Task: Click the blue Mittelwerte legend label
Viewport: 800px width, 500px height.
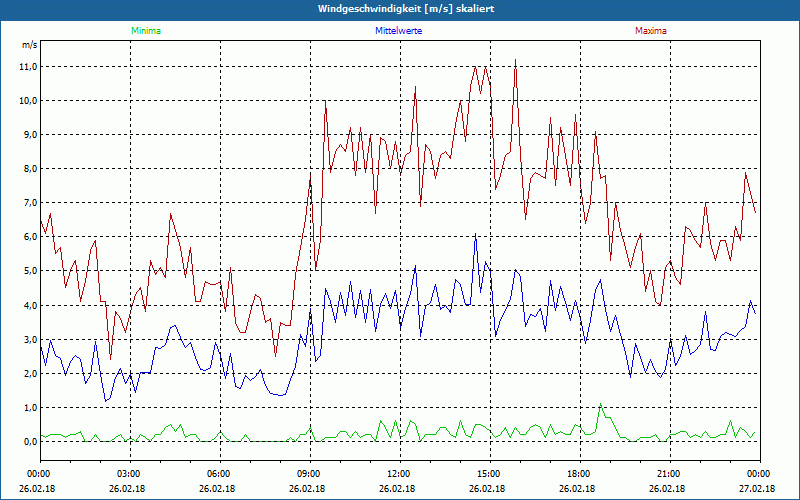Action: tap(398, 31)
